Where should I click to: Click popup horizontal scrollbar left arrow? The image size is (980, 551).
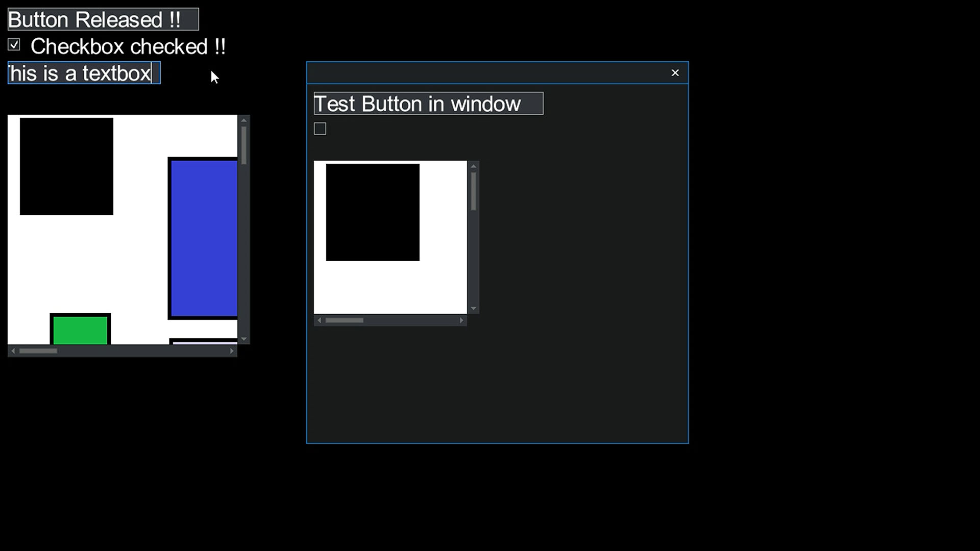pyautogui.click(x=319, y=320)
